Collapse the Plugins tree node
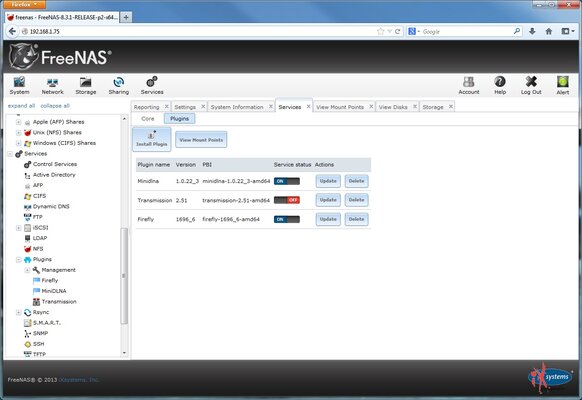Viewport: 582px width, 400px height. click(x=19, y=259)
